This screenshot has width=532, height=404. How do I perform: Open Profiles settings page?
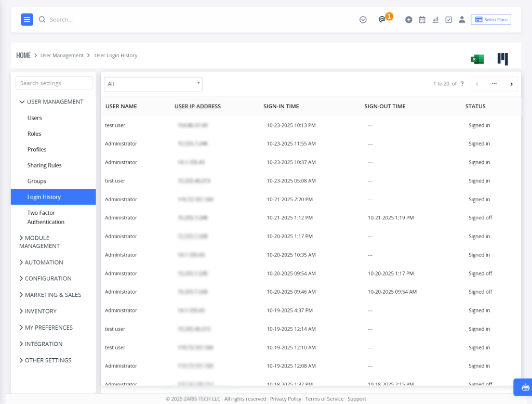pos(37,149)
